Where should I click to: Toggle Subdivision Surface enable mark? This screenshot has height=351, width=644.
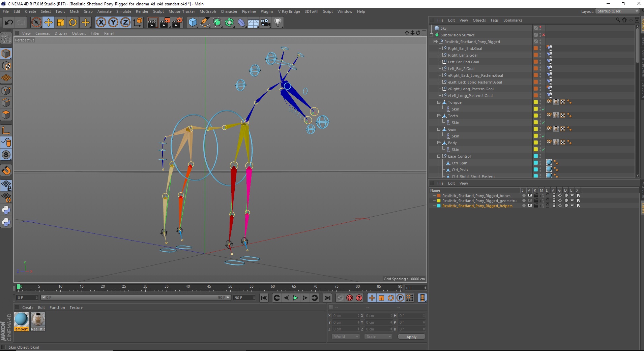tap(544, 35)
